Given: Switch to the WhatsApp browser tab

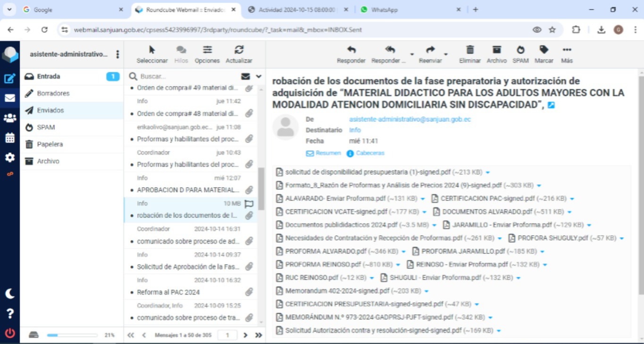Looking at the screenshot, I should (384, 9).
